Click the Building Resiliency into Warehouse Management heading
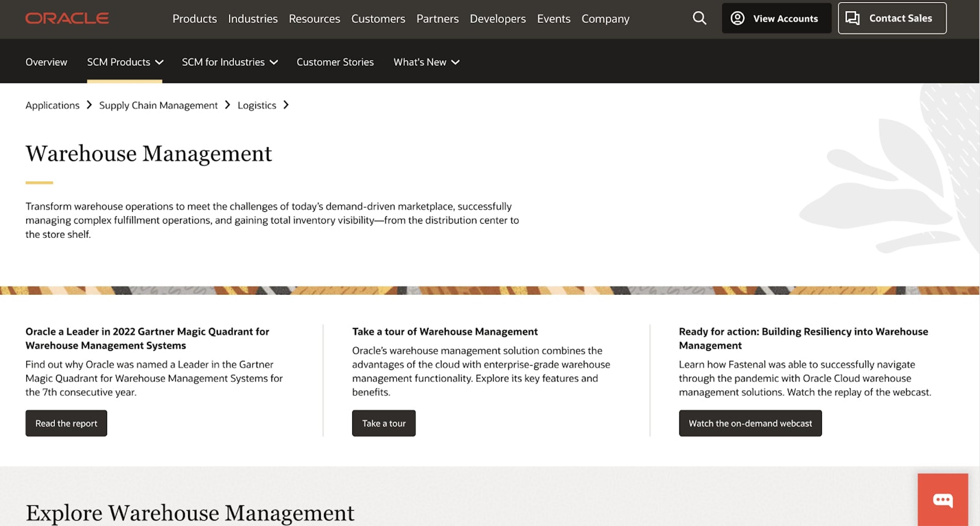Screen dimensions: 980x526 pyautogui.click(x=803, y=338)
